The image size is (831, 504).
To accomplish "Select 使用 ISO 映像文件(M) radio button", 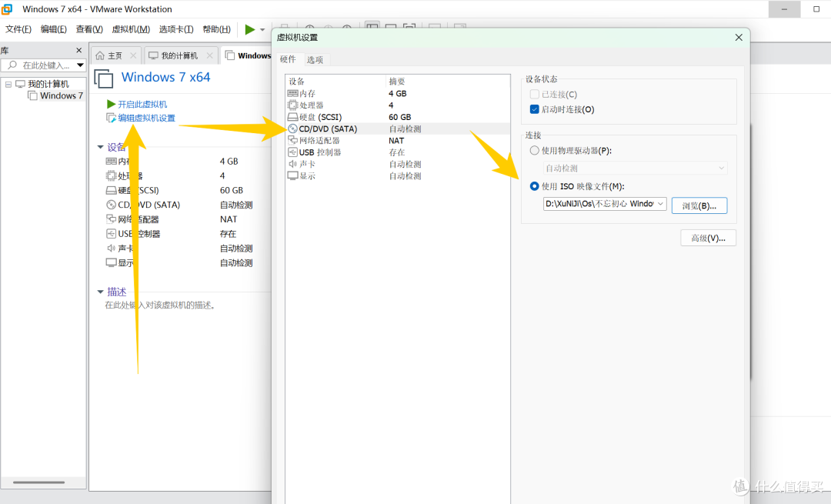I will tap(534, 186).
